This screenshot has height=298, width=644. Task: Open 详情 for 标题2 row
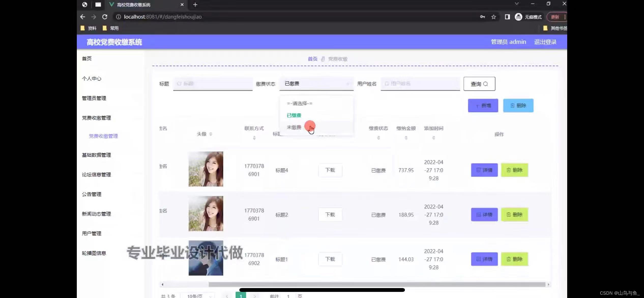click(484, 215)
